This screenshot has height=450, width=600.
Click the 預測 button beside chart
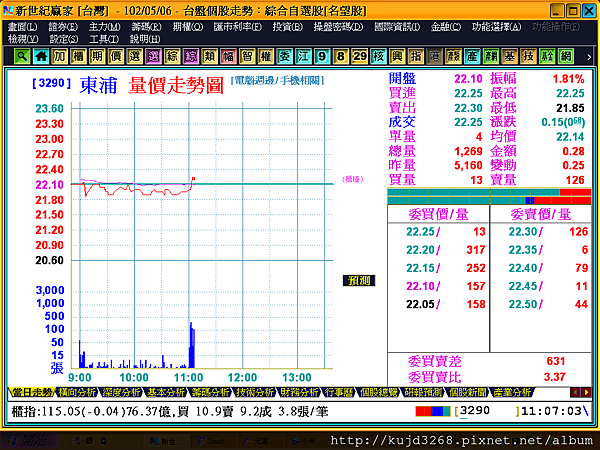point(359,280)
